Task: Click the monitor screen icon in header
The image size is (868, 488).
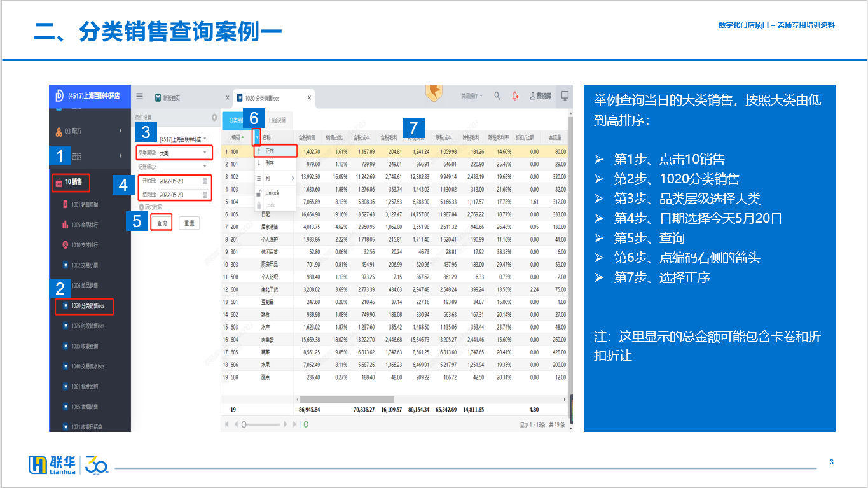Action: 564,96
